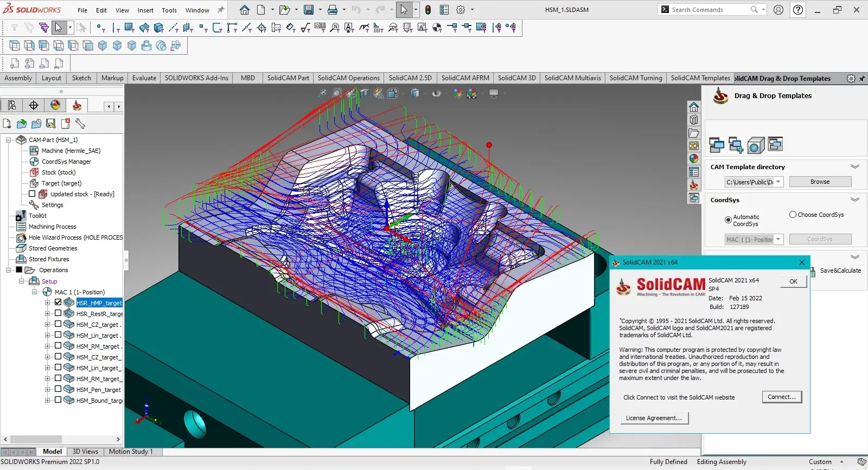Click the Print icon
The width and height of the screenshot is (868, 470).
click(x=333, y=10)
